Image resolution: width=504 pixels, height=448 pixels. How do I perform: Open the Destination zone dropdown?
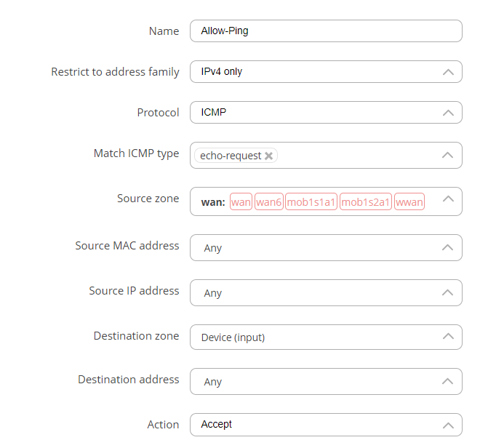coord(326,337)
